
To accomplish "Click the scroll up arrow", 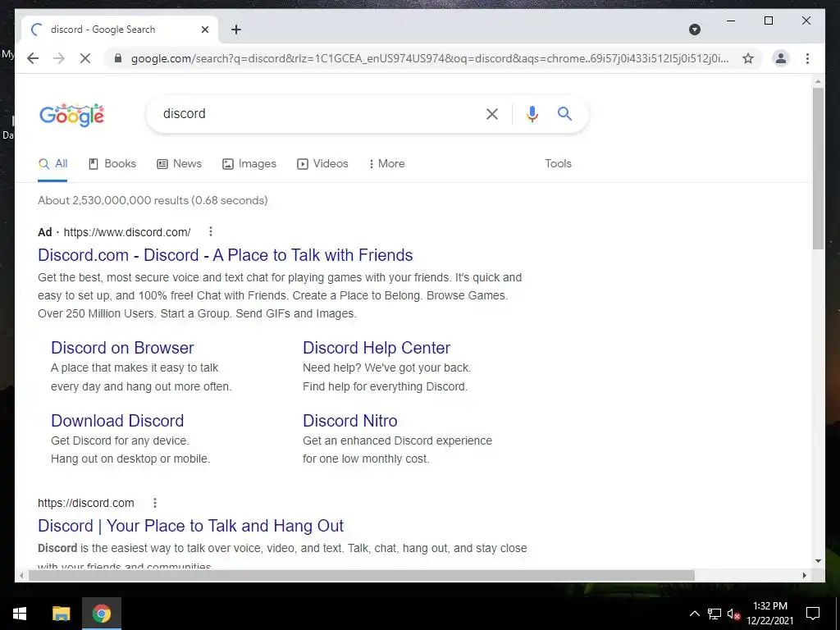I will coord(818,82).
